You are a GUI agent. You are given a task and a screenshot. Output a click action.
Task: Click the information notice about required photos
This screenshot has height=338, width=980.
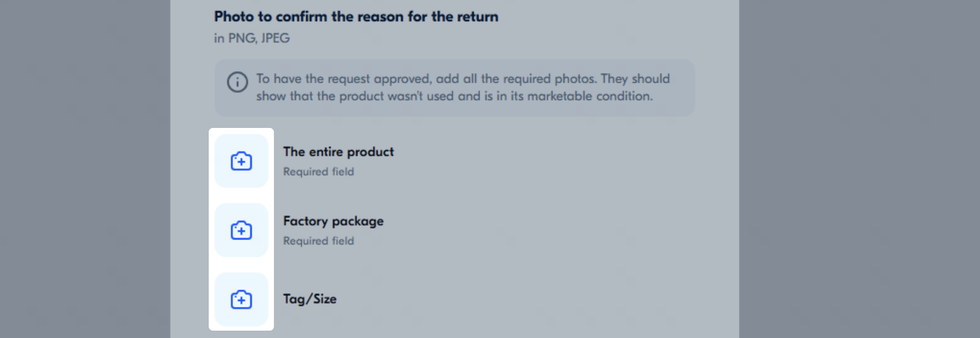pos(454,87)
